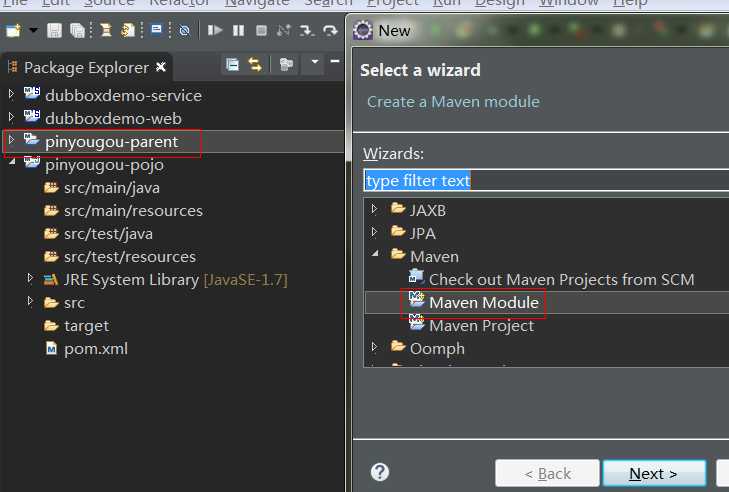Viewport: 729px width, 492px height.
Task: Click the Save All toolbar icon
Action: coord(77,31)
